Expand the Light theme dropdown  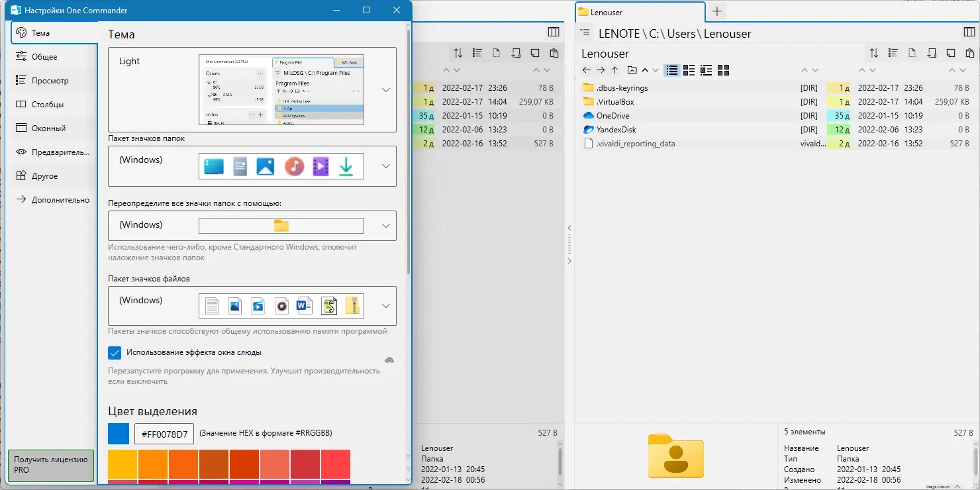[x=386, y=90]
